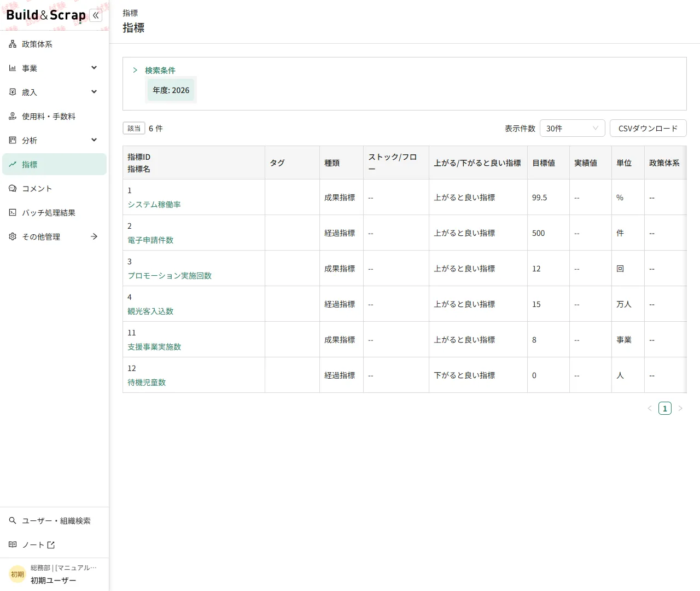Click the コメント speech bubble icon
The width and height of the screenshot is (700, 591).
13,188
